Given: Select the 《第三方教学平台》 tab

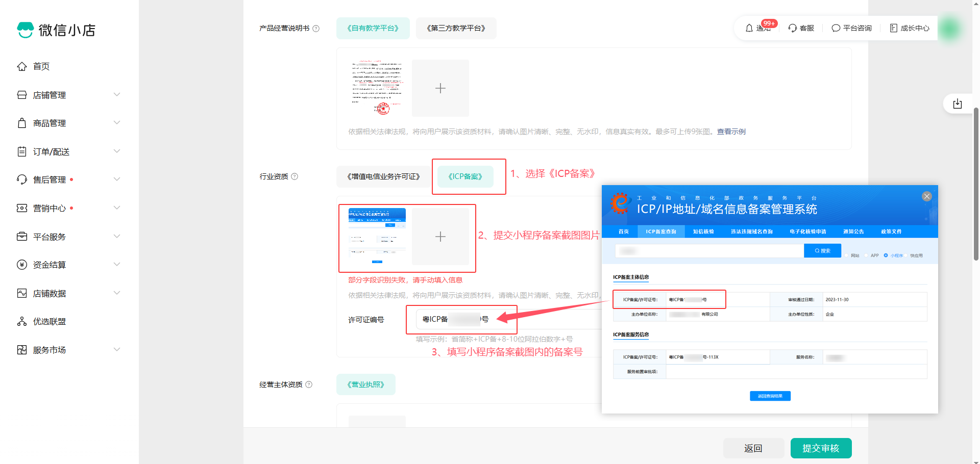Looking at the screenshot, I should [x=456, y=28].
